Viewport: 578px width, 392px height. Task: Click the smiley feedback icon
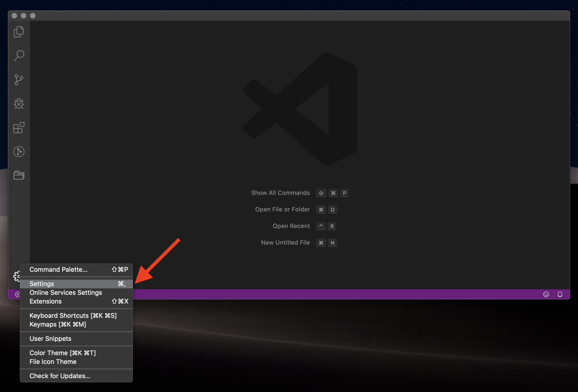click(546, 294)
